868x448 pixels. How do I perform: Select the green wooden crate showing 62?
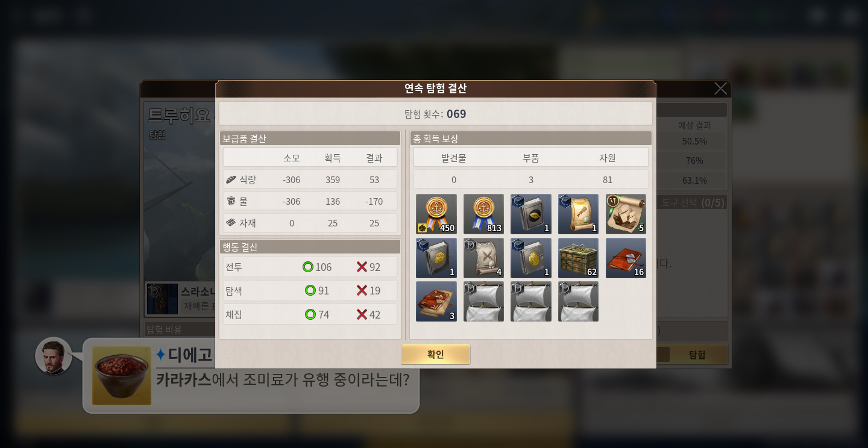coord(579,258)
